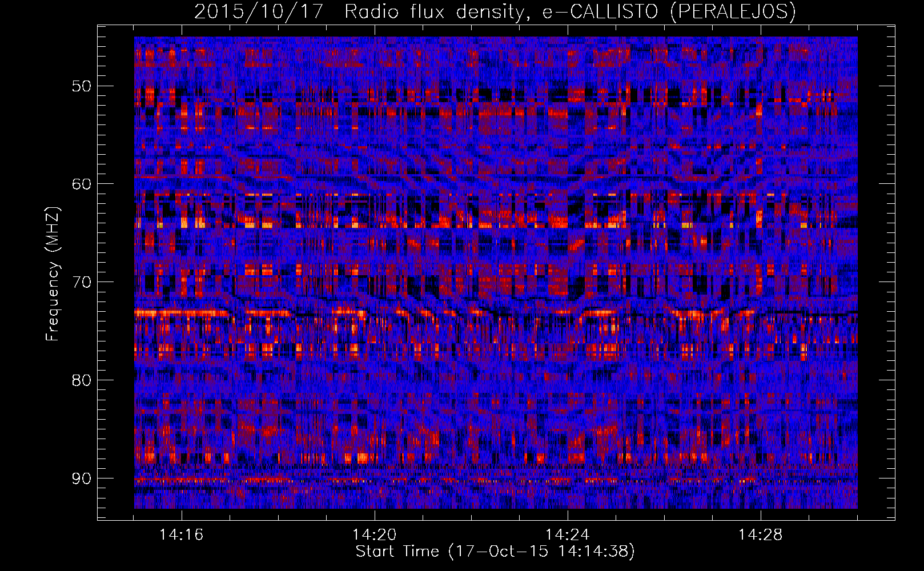
Task: Select the 50 MHz frequency tick label
Action: coord(82,86)
